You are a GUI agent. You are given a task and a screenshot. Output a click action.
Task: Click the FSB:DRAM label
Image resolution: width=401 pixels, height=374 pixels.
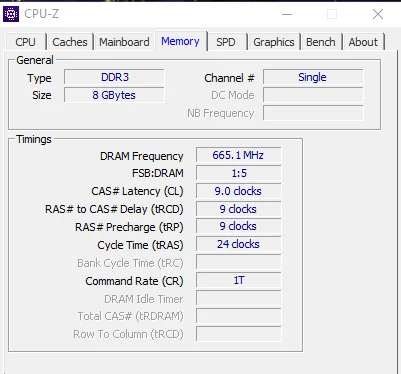coord(158,173)
